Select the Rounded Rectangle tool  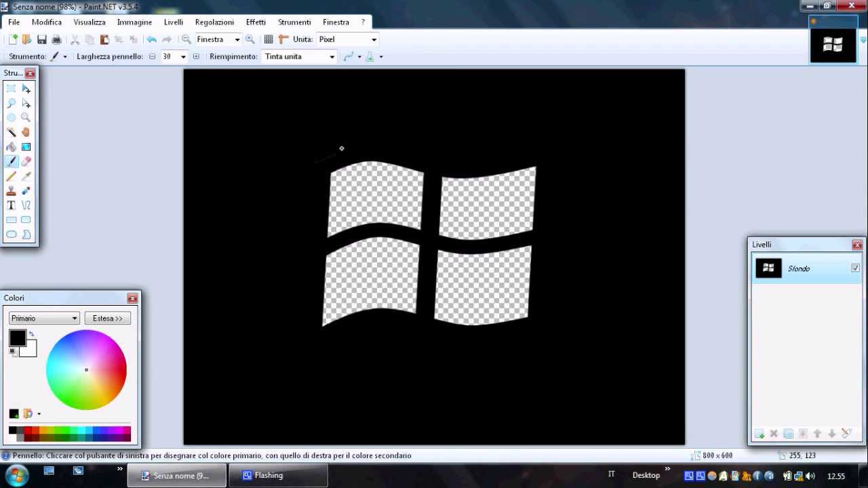coord(26,220)
